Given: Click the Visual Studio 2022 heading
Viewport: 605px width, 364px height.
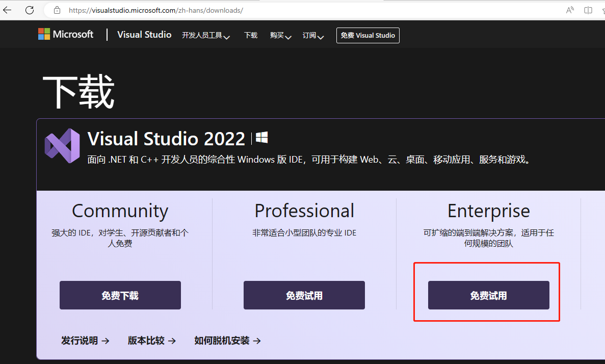Looking at the screenshot, I should 166,139.
